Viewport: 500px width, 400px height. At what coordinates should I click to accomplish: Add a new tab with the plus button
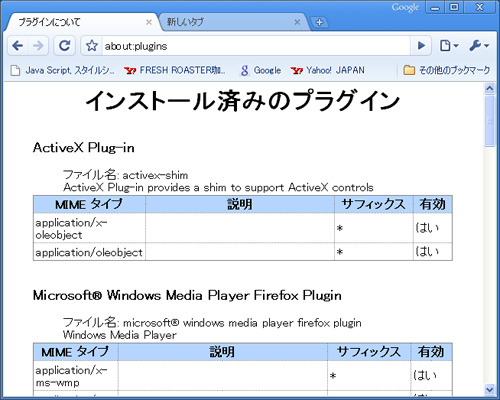click(319, 22)
